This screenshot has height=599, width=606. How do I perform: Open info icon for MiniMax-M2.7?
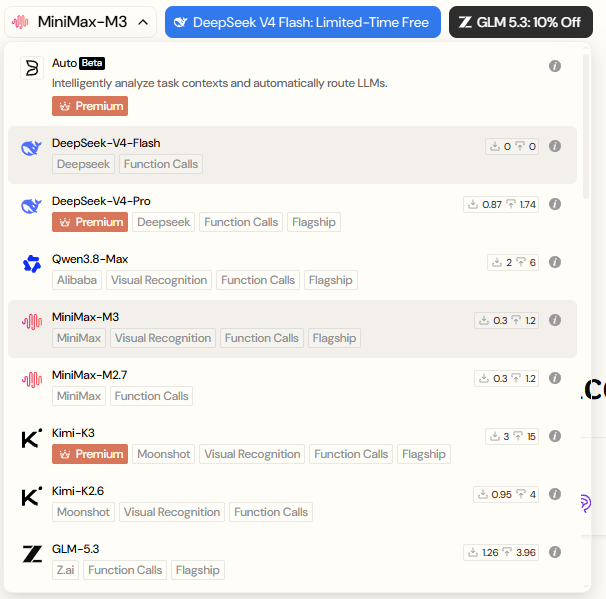tap(555, 378)
